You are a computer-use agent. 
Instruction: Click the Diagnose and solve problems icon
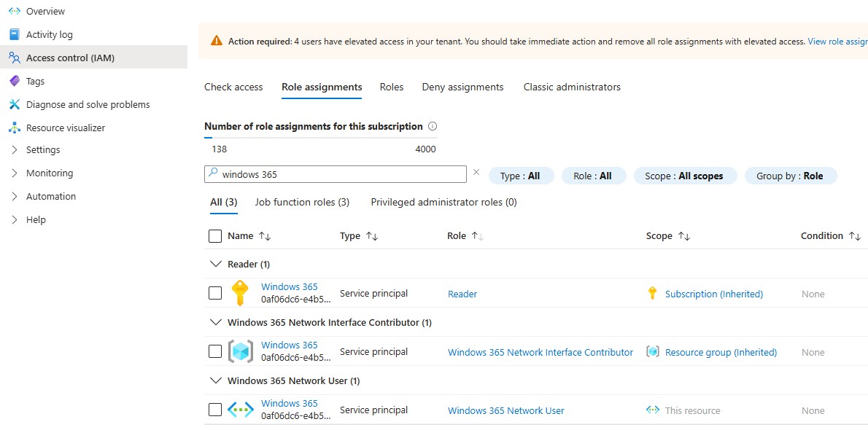click(x=14, y=104)
